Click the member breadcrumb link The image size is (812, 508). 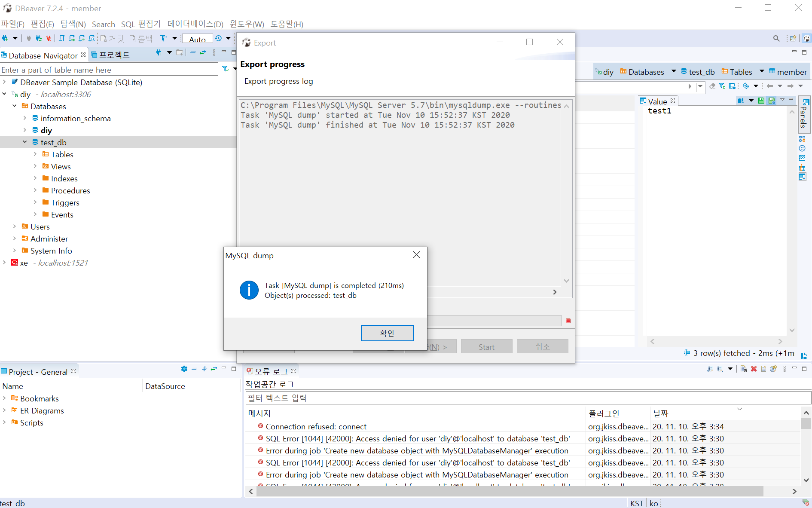click(788, 72)
